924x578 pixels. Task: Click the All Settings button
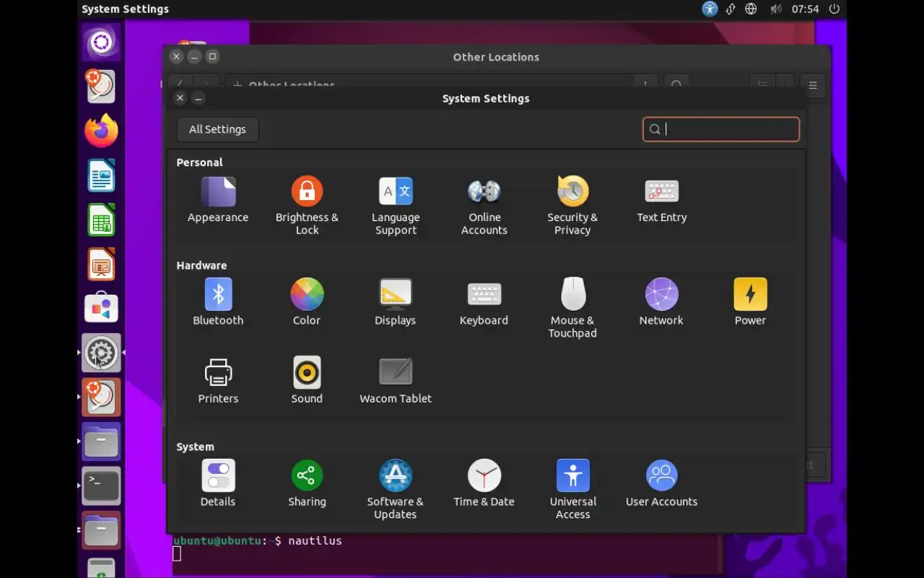(x=217, y=129)
